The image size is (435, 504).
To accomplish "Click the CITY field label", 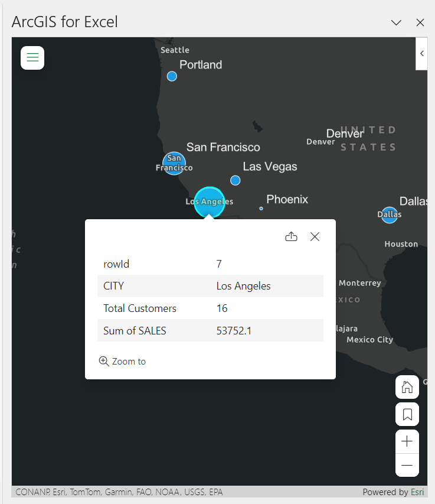I will click(113, 286).
